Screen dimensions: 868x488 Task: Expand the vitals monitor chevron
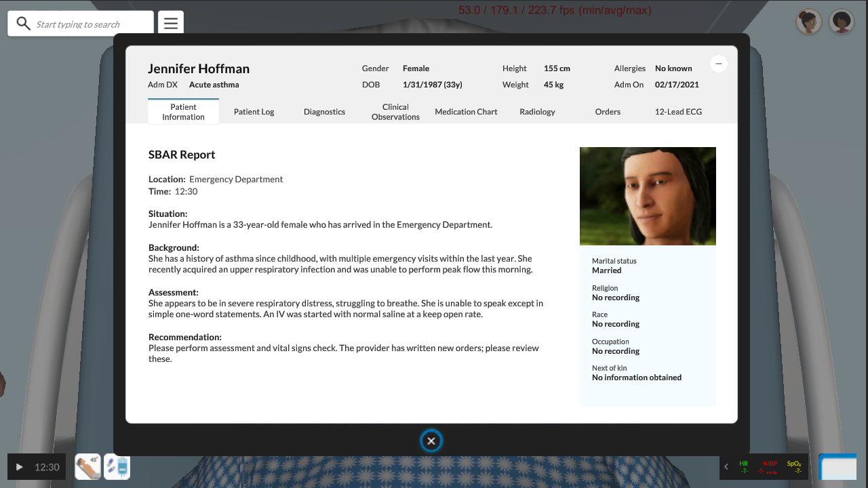click(726, 467)
